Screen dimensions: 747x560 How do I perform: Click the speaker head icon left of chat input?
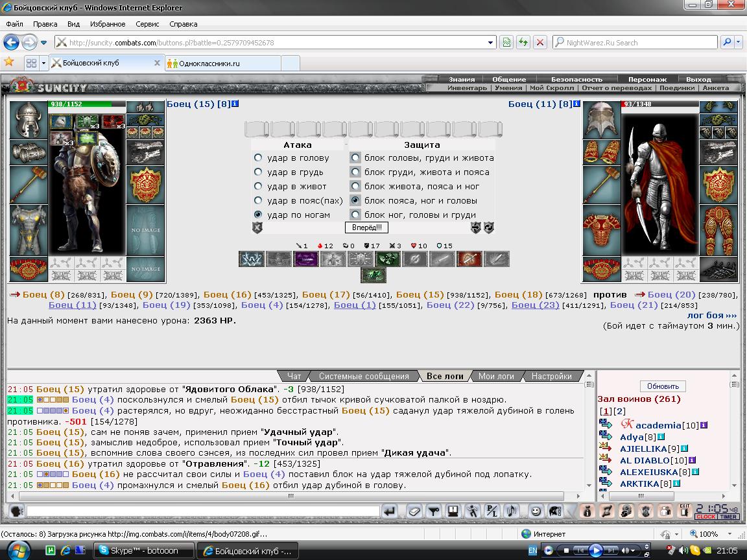[17, 511]
